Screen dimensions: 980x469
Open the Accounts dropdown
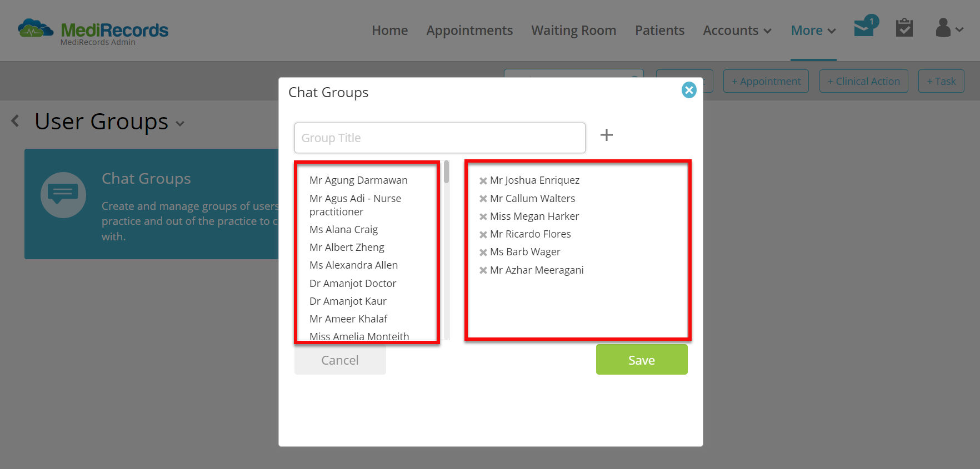tap(737, 31)
